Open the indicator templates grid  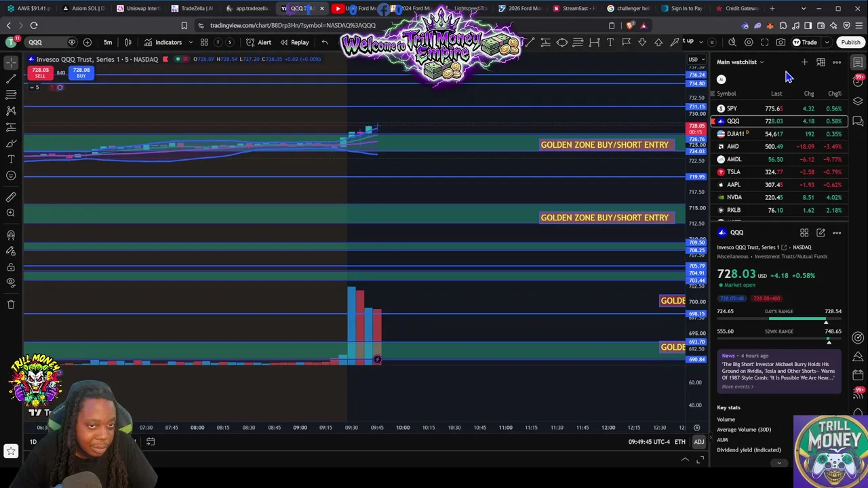204,42
